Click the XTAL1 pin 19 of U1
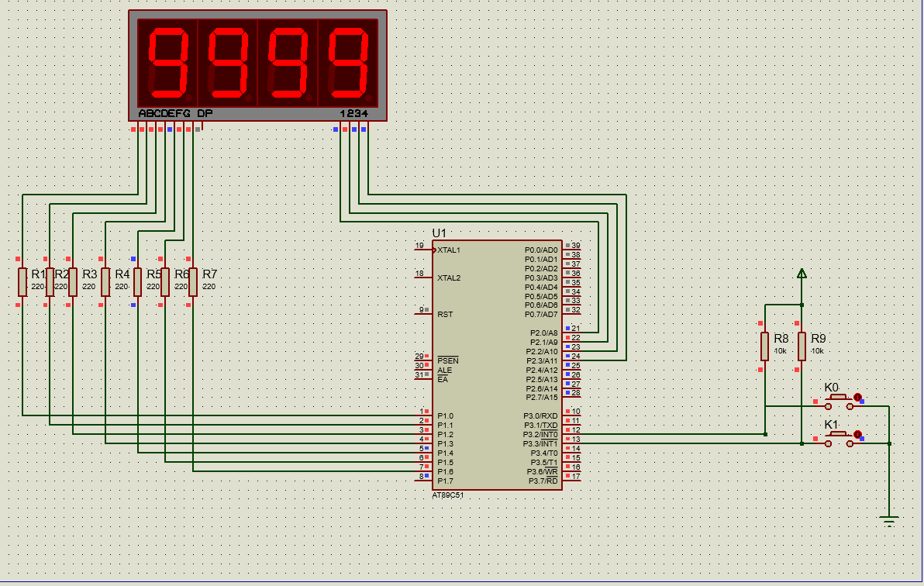This screenshot has height=586, width=924. click(424, 250)
